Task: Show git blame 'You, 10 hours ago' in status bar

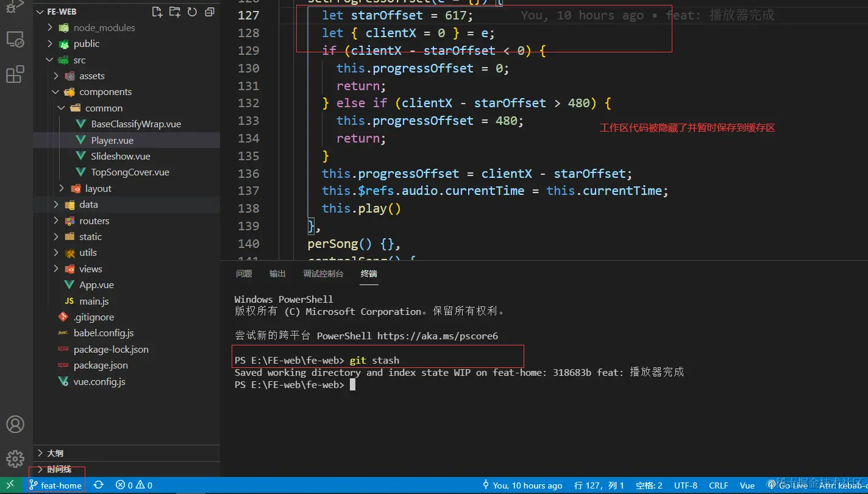Action: [x=522, y=485]
